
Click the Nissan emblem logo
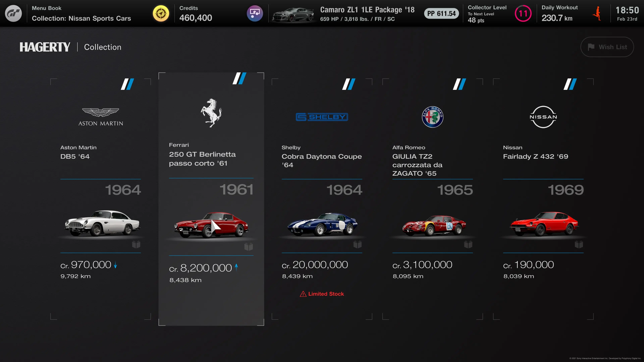pyautogui.click(x=543, y=117)
